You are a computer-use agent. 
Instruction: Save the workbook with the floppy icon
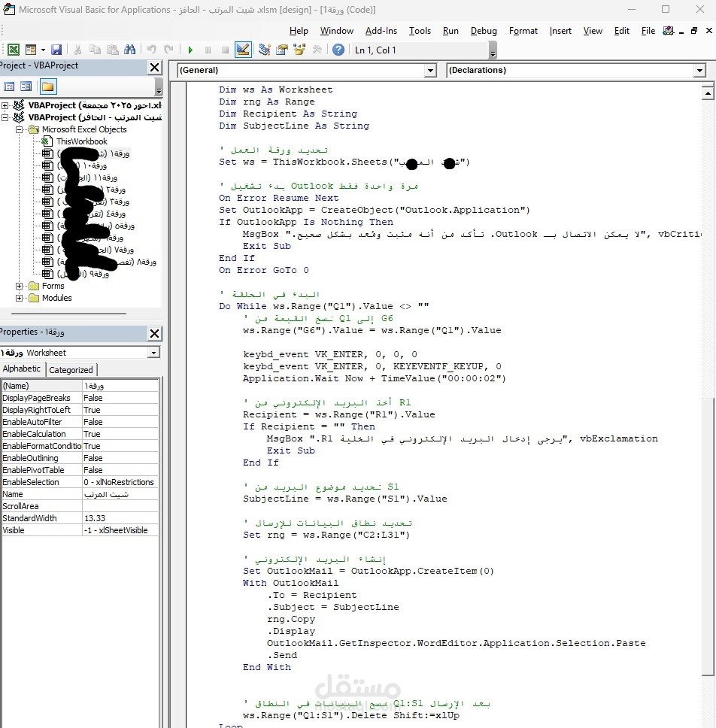[x=56, y=50]
